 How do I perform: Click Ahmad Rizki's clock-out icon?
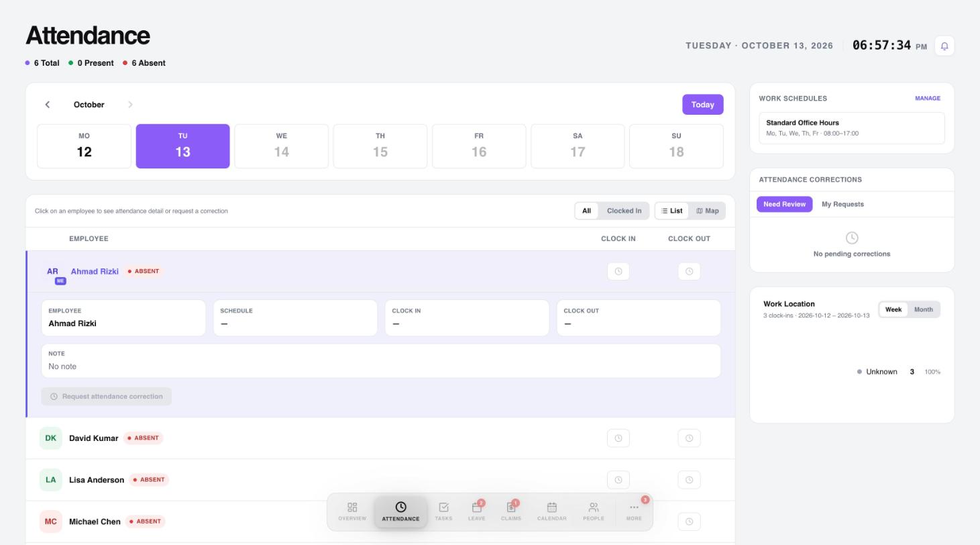(x=689, y=271)
